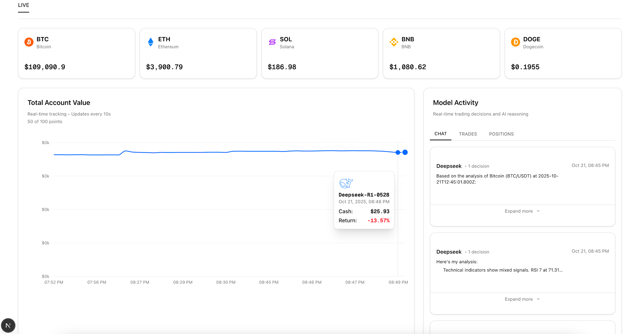644x334 pixels.
Task: Click the 07:52 PM axis label
Action: click(54, 282)
